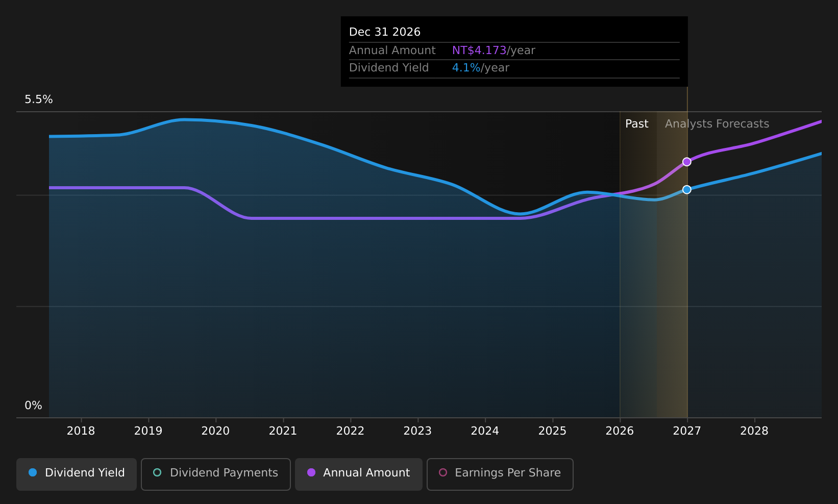This screenshot has width=838, height=504.
Task: Click the 2019 x-axis label
Action: (x=148, y=431)
